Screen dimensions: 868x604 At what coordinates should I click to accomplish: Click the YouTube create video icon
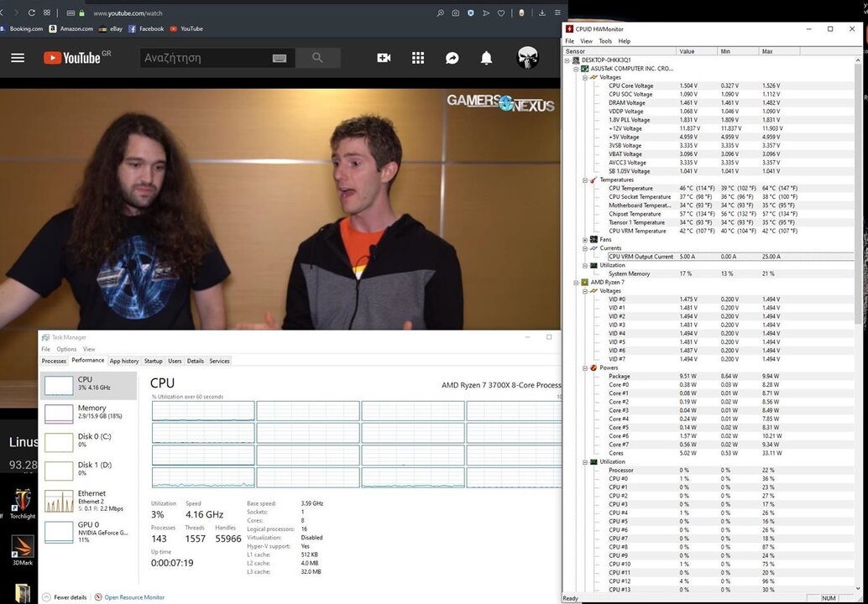[x=384, y=58]
